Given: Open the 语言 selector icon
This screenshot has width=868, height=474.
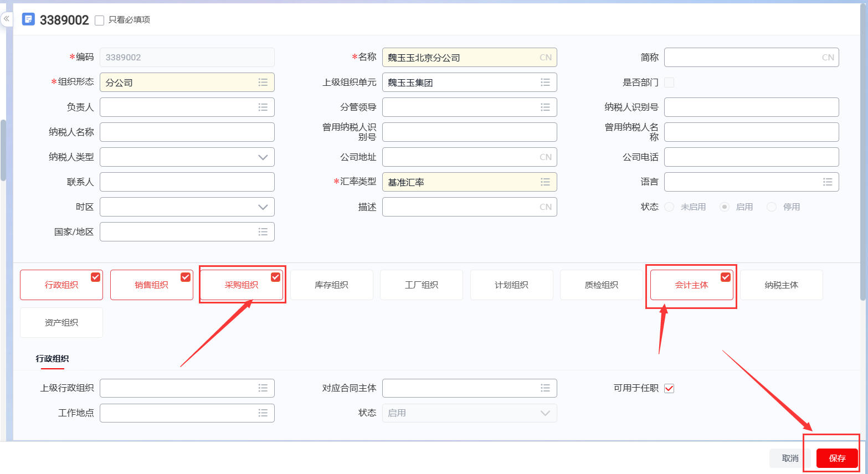Looking at the screenshot, I should (828, 182).
